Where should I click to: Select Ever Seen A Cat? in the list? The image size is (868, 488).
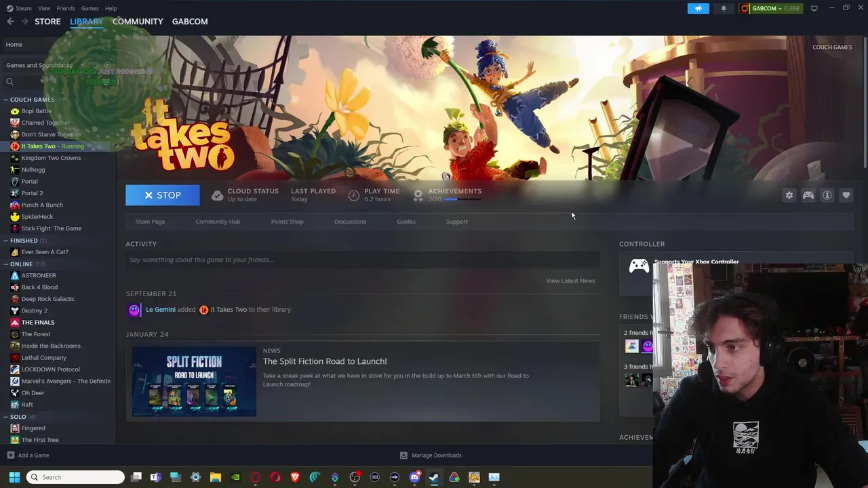45,252
